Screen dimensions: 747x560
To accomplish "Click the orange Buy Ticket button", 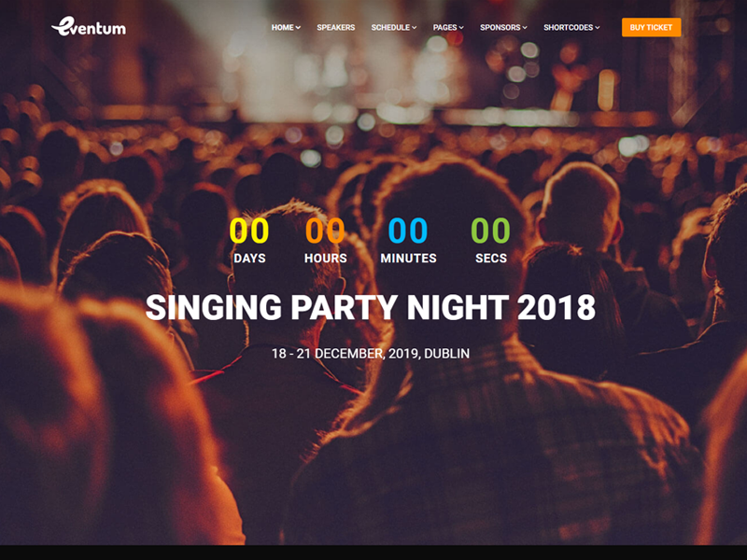I will tap(651, 27).
